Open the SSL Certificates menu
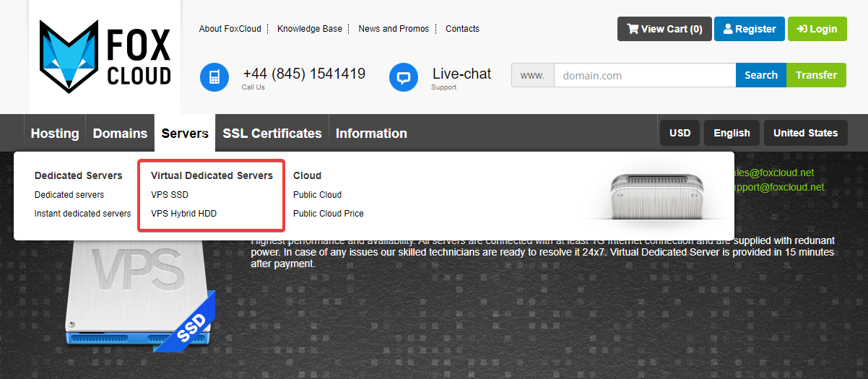 pyautogui.click(x=272, y=134)
